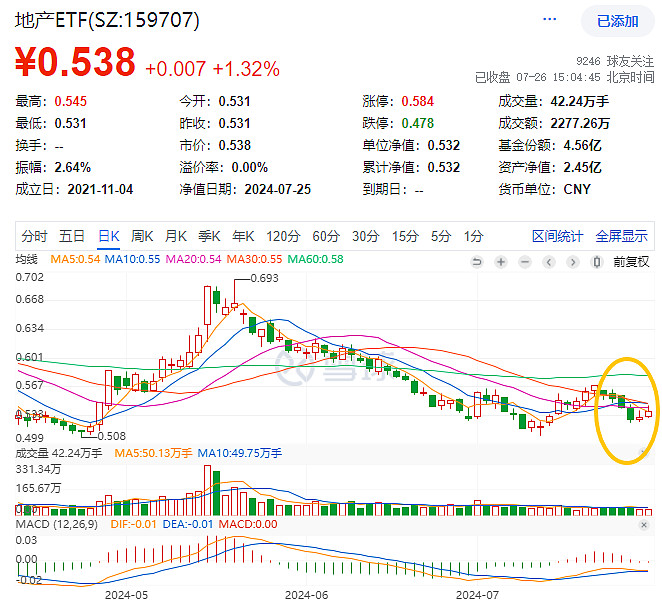Click the 已添加 button
Image resolution: width=662 pixels, height=604 pixels.
pyautogui.click(x=617, y=21)
